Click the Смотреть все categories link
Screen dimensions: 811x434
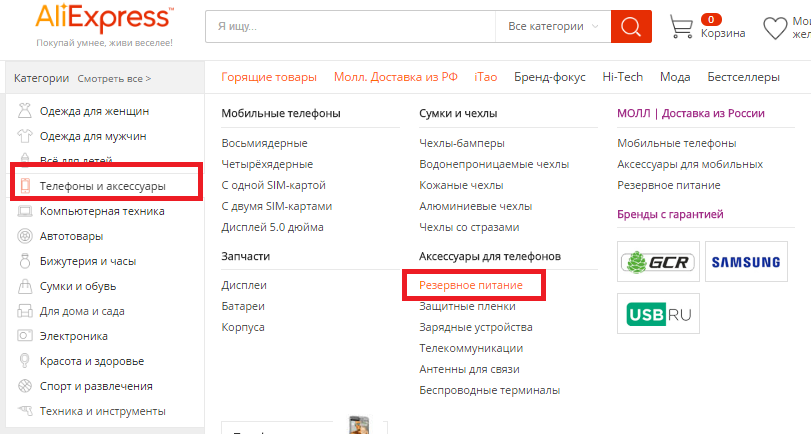coord(114,79)
